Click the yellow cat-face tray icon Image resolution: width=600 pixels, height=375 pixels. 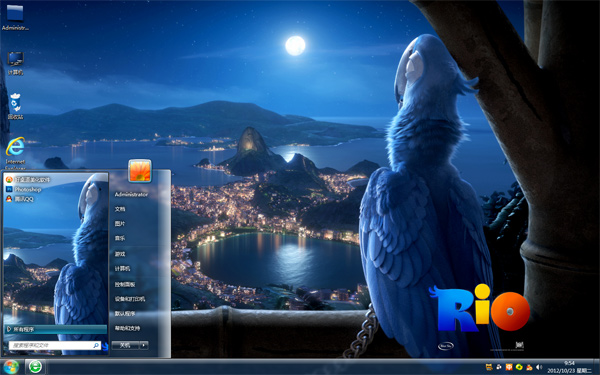pyautogui.click(x=489, y=367)
